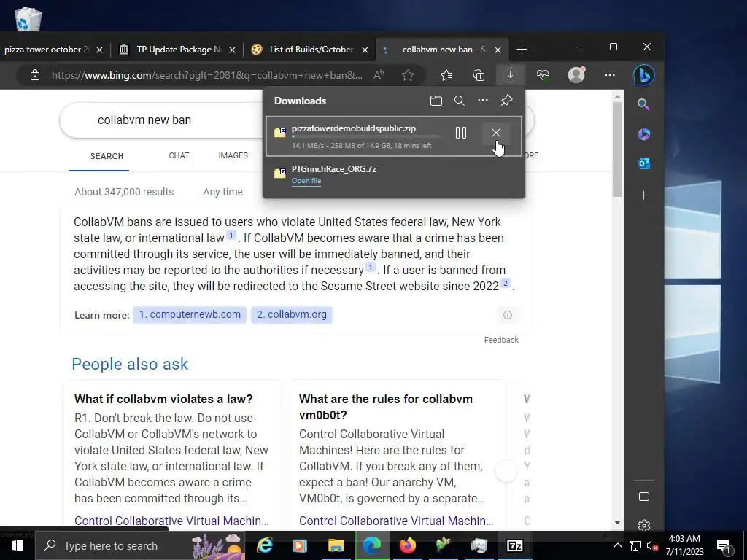
Task: Click the 4:03 AM clock
Action: tap(684, 539)
